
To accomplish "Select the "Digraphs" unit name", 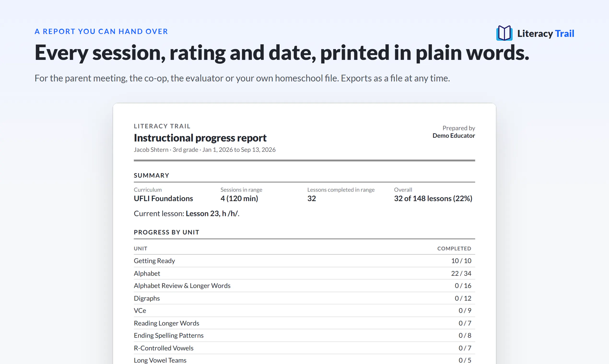I will [x=146, y=298].
